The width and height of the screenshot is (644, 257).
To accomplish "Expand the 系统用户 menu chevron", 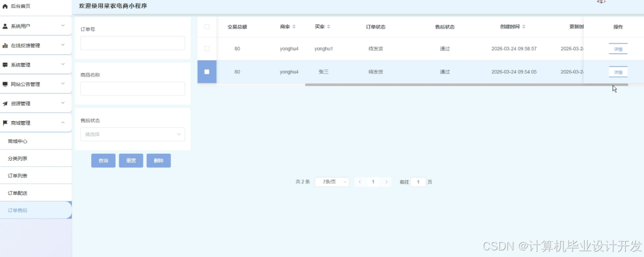I will click(63, 25).
